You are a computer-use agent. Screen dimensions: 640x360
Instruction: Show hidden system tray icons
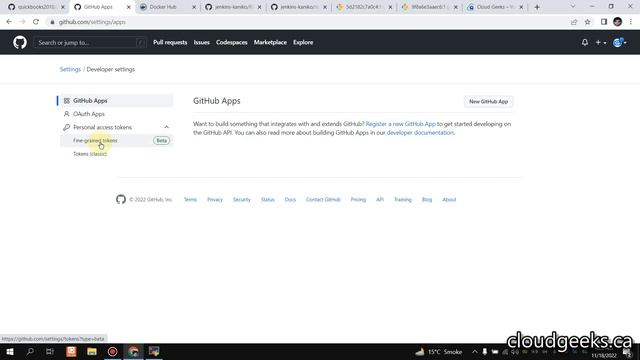point(474,351)
